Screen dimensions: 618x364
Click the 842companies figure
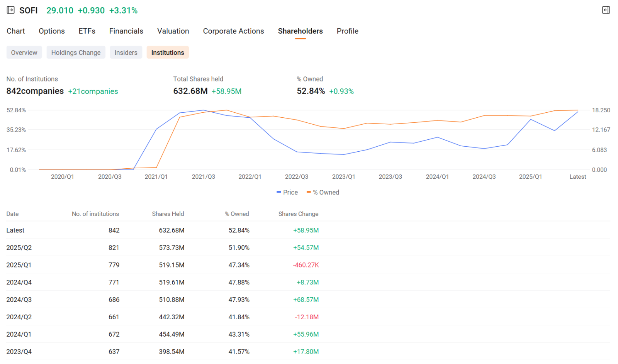35,91
